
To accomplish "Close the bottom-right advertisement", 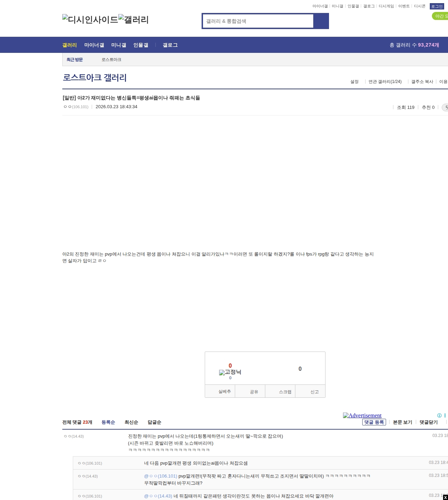I will click(x=445, y=497).
